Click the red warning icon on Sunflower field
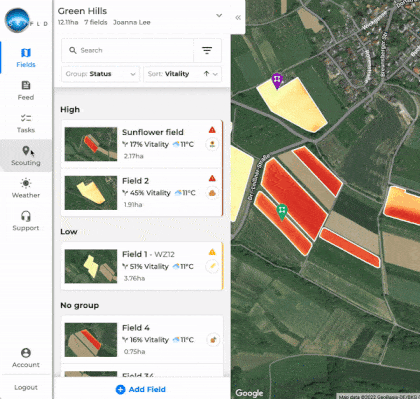 [x=212, y=130]
